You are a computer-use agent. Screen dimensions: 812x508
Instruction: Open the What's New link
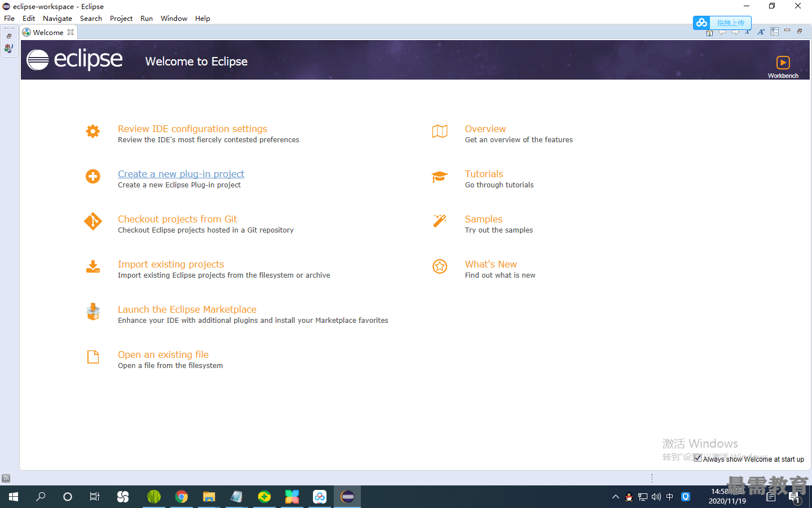[491, 264]
